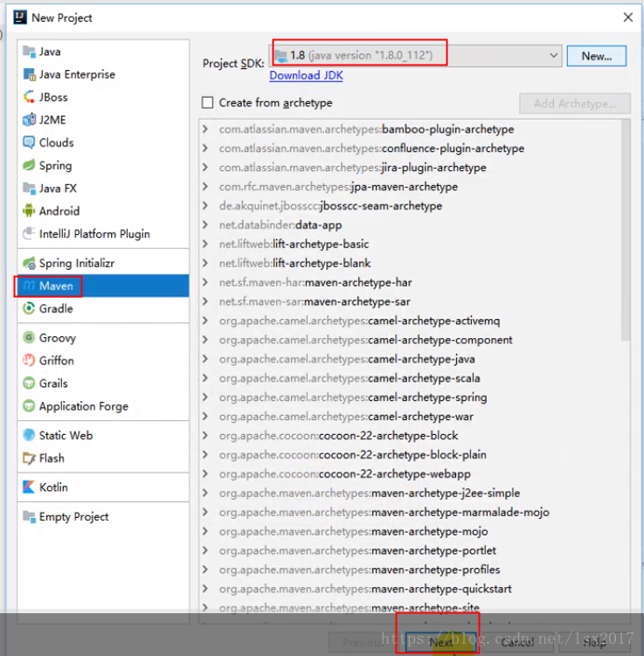The height and width of the screenshot is (656, 644).
Task: Select maven-archetype-j2ee-simple row
Action: pos(411,493)
